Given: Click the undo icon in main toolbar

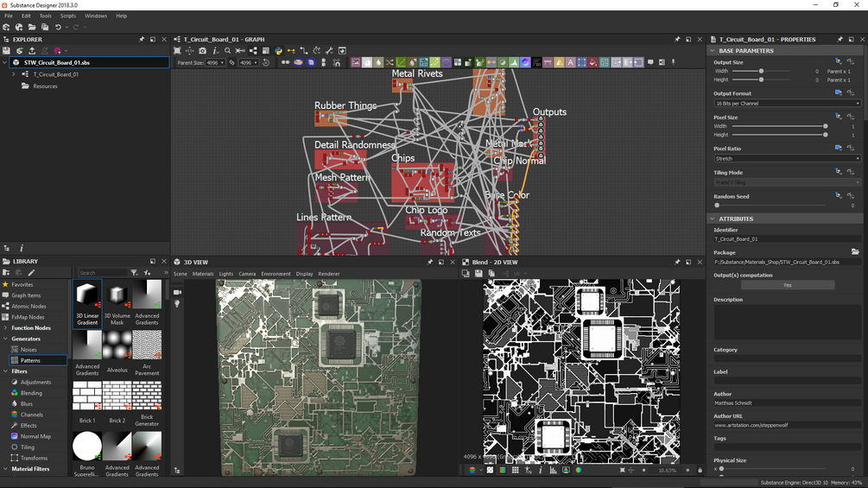Looking at the screenshot, I should [x=58, y=27].
